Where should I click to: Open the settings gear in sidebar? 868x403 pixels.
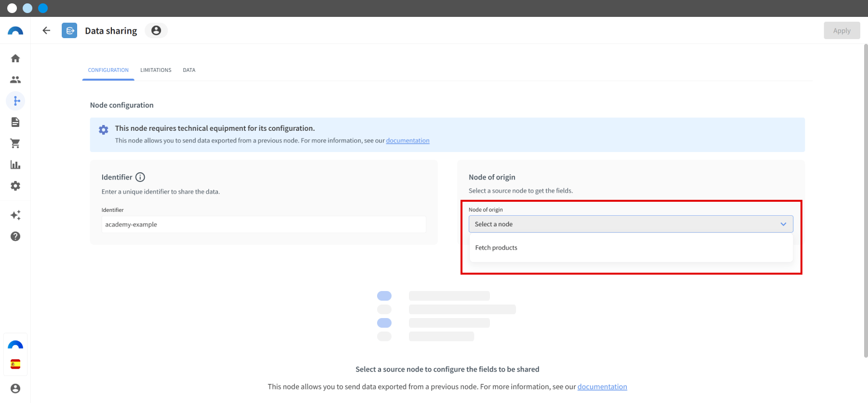click(x=15, y=186)
